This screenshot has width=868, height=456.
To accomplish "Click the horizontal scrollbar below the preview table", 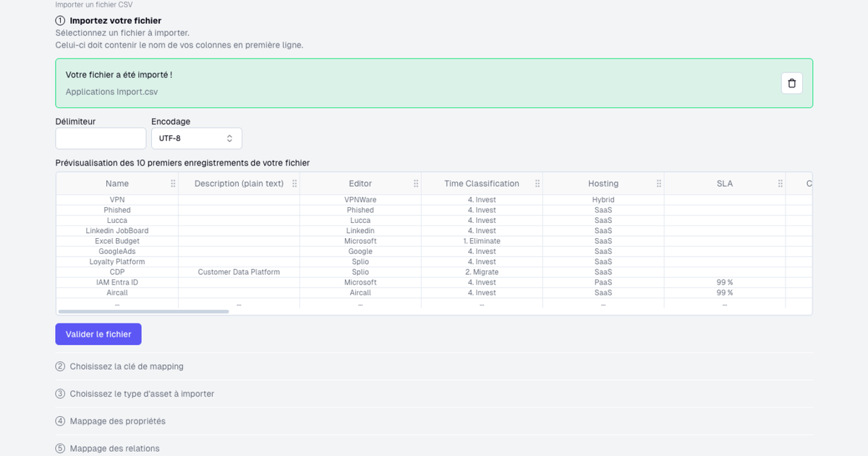I will tap(145, 311).
